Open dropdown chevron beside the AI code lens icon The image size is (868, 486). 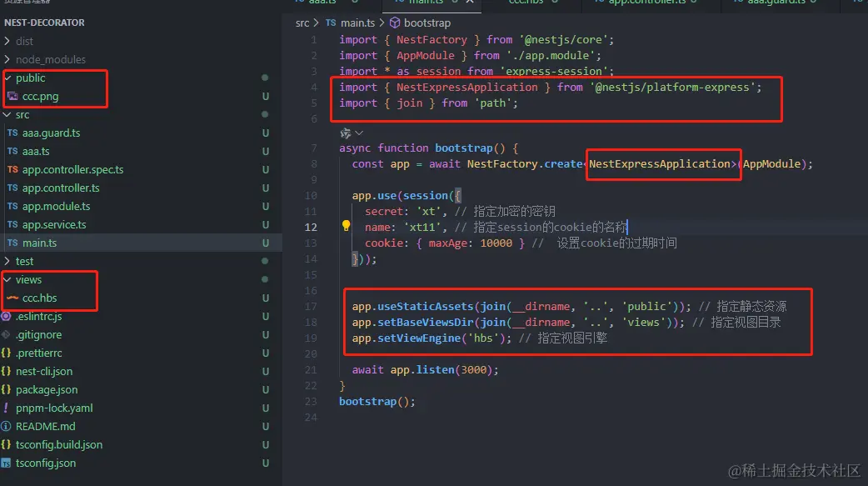point(359,133)
